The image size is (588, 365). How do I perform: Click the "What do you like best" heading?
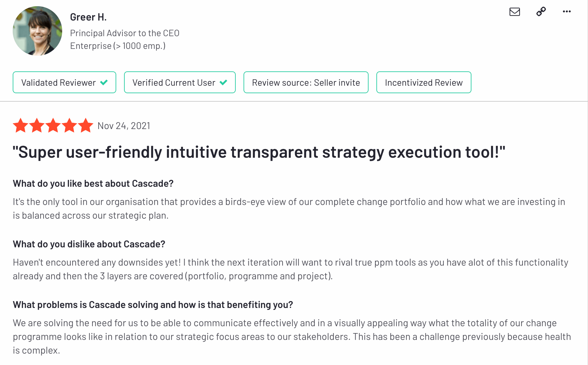(93, 183)
